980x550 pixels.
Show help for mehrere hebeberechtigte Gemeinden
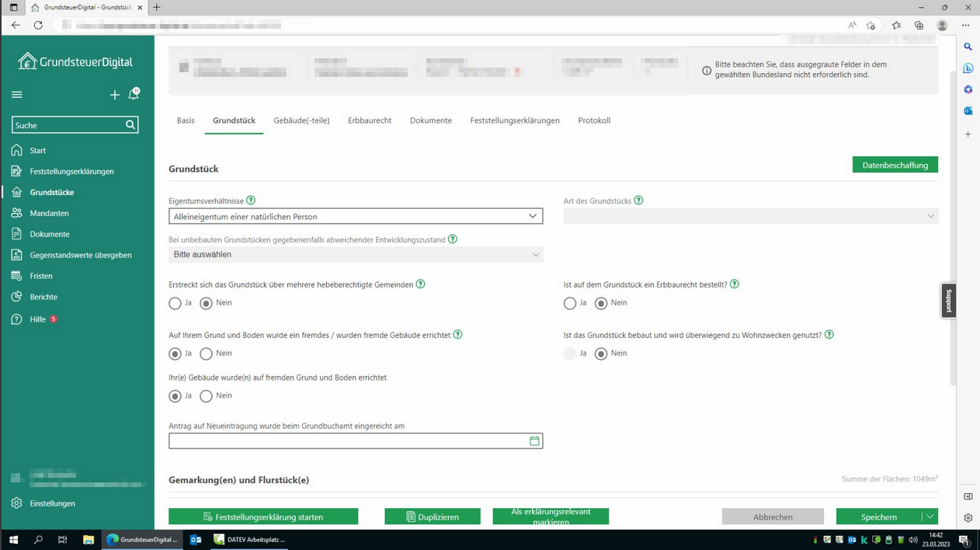[420, 284]
